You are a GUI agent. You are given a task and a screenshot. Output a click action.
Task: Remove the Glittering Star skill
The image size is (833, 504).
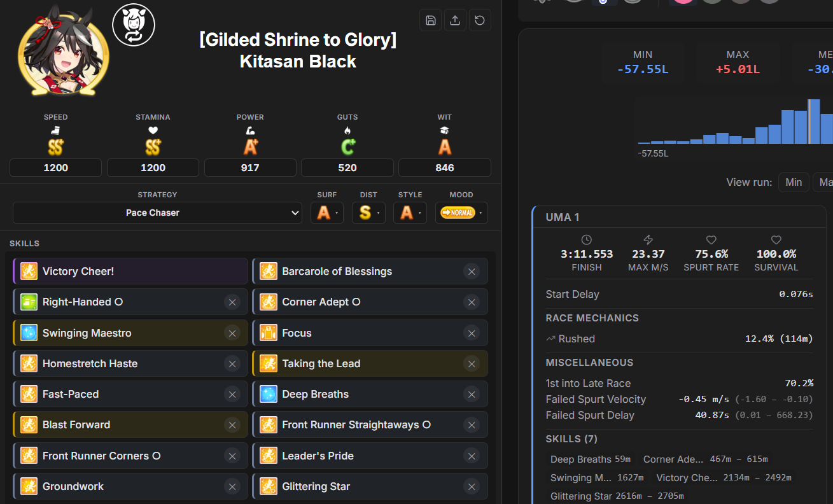[472, 487]
